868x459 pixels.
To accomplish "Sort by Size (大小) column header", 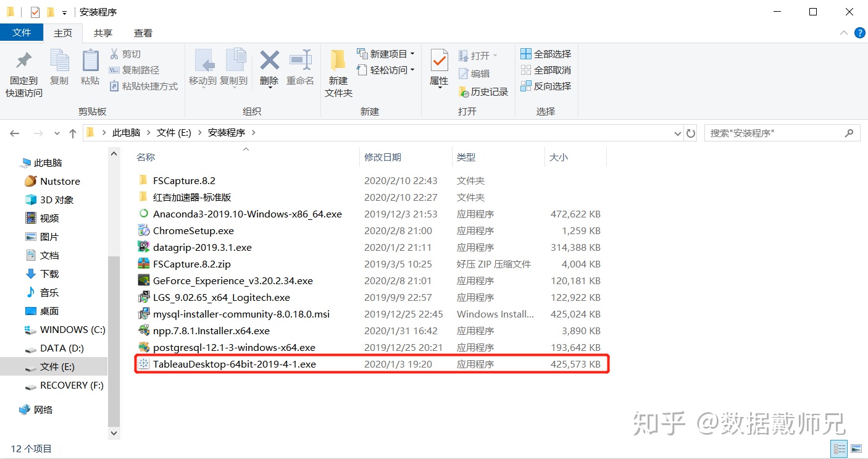I will [559, 158].
